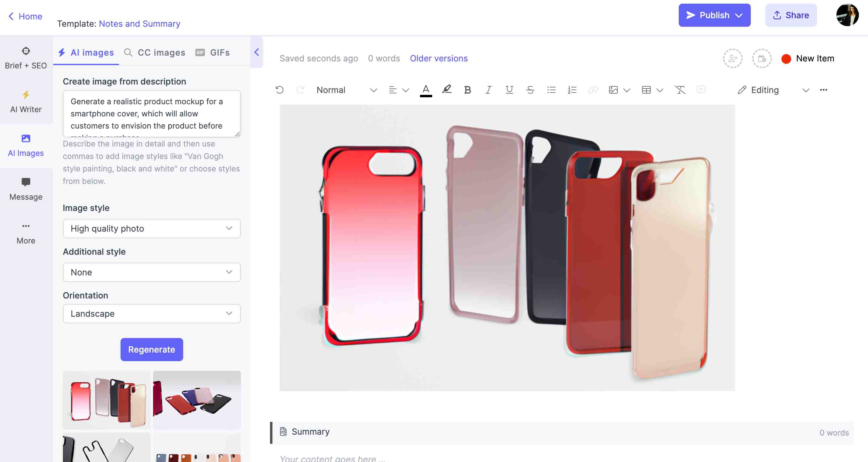Click the Brief + SEO icon
Screen dimensions: 868x462
pos(25,50)
